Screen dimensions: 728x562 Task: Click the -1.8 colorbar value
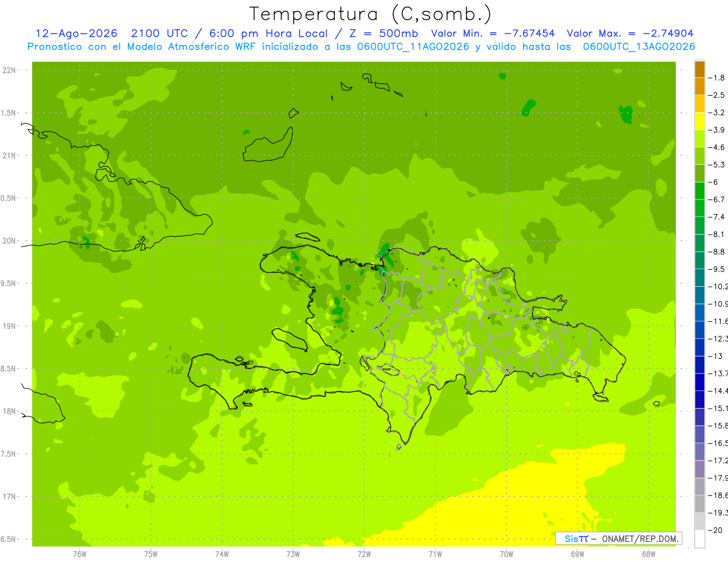click(717, 78)
